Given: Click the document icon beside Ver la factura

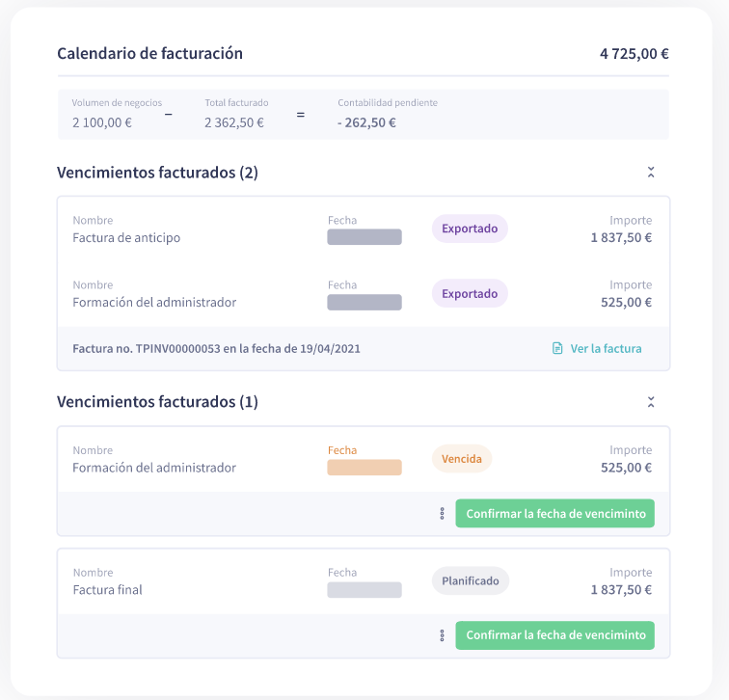Looking at the screenshot, I should pyautogui.click(x=557, y=348).
